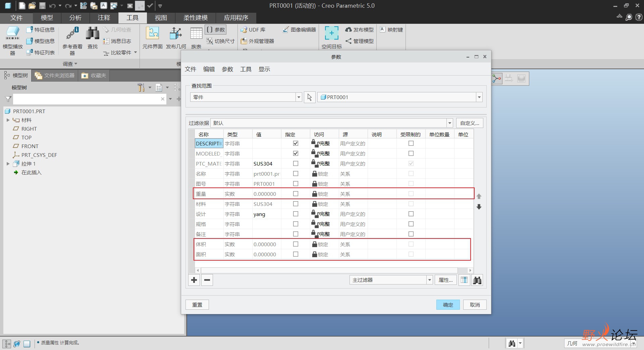The image size is (644, 350).
Task: Click binoculars find icon in parameters dialog
Action: [477, 280]
